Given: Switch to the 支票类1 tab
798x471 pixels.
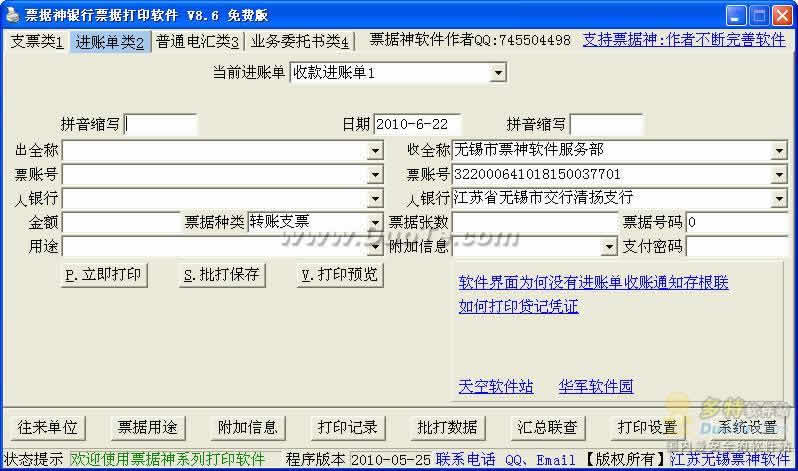Looking at the screenshot, I should pos(37,42).
